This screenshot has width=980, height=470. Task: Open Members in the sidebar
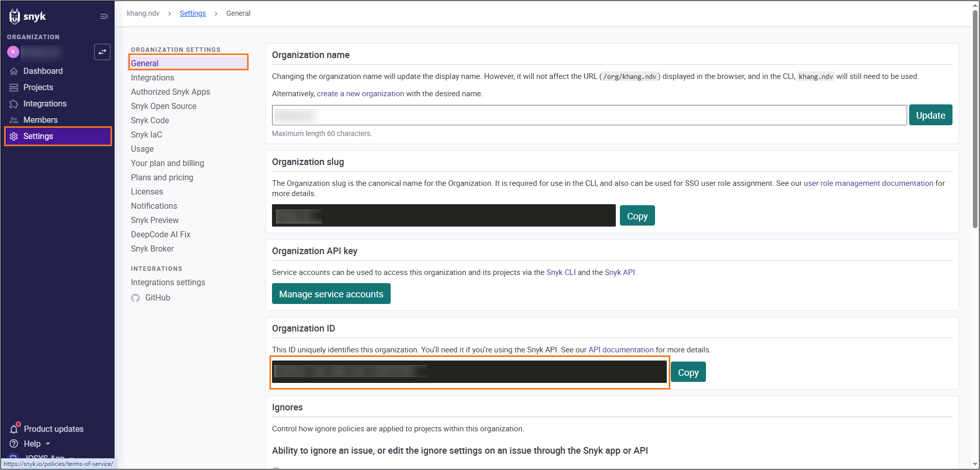point(40,120)
